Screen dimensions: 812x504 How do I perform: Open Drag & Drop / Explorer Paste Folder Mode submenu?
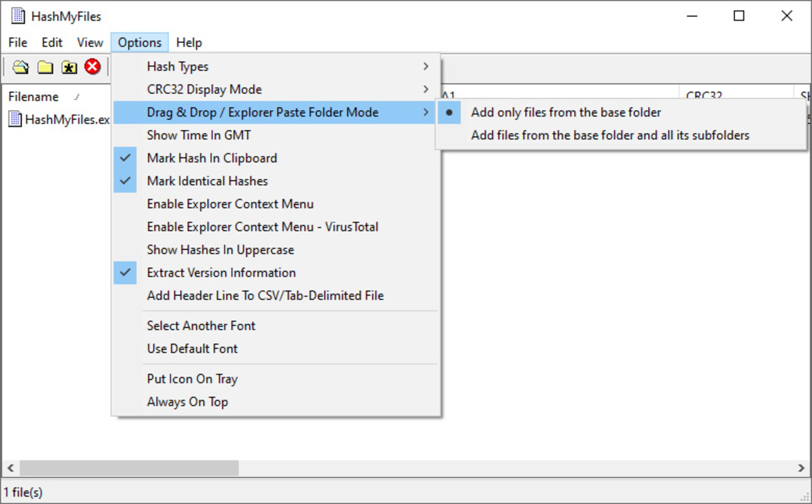tap(274, 112)
